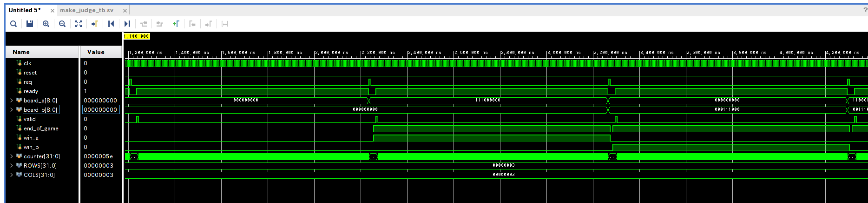Close the make_judge_tb.sv tab
The height and width of the screenshot is (203, 868).
[125, 10]
